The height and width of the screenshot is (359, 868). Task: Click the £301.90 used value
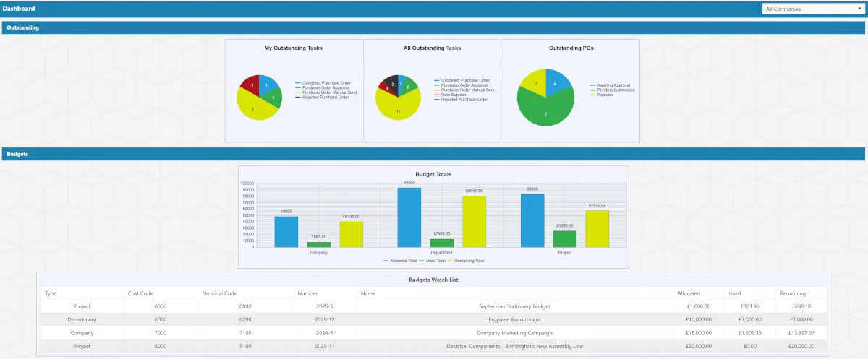[751, 306]
